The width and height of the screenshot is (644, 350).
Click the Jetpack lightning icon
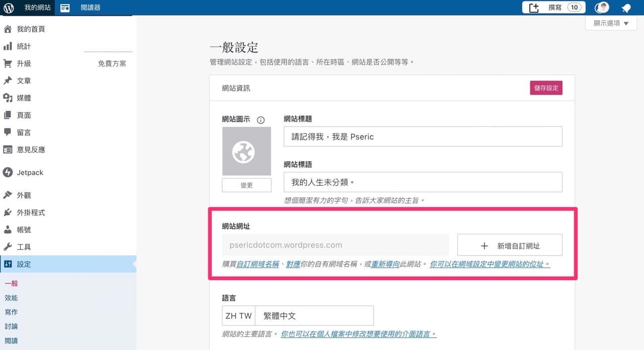click(8, 172)
